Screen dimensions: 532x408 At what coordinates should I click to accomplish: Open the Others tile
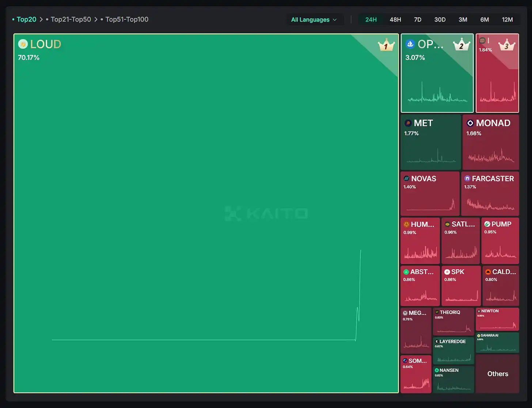(498, 374)
